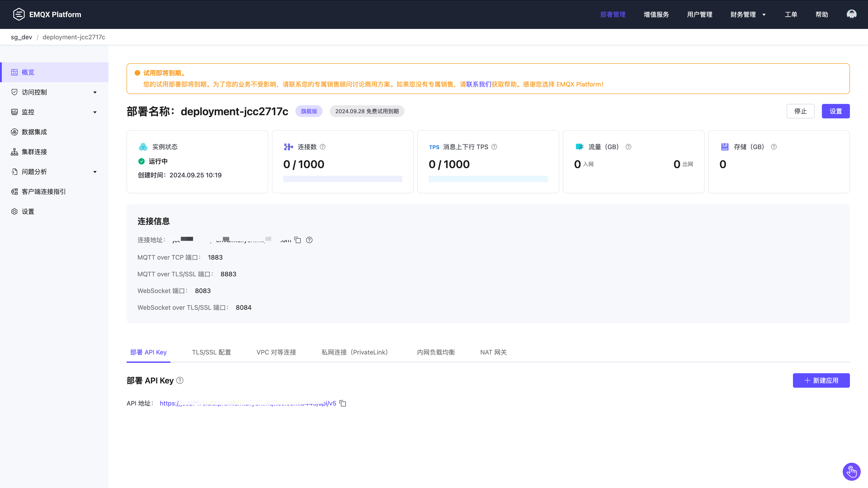The width and height of the screenshot is (868, 488).
Task: Click the 创建时间 2024.09.25 10:19 text
Action: click(x=180, y=175)
